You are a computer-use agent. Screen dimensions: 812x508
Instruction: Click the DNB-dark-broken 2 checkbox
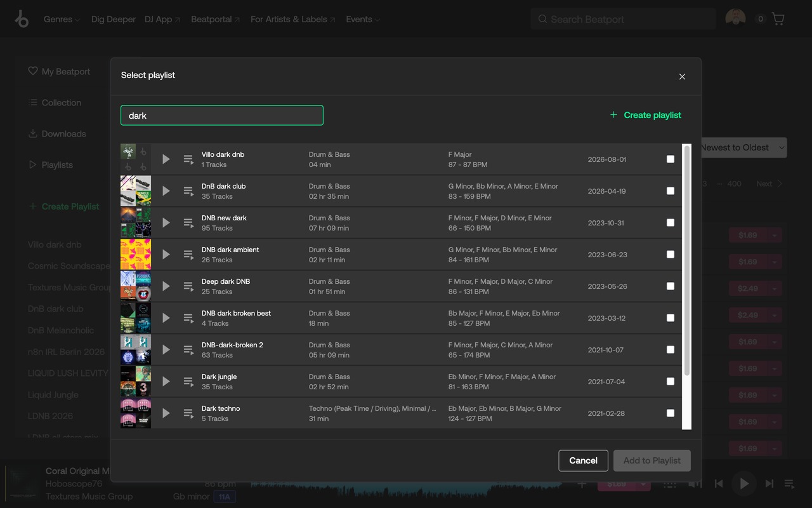click(671, 350)
